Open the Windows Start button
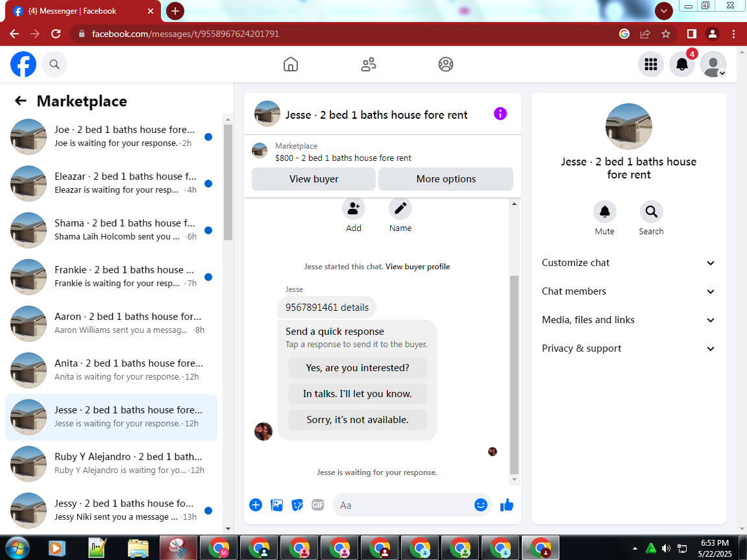 click(x=17, y=548)
